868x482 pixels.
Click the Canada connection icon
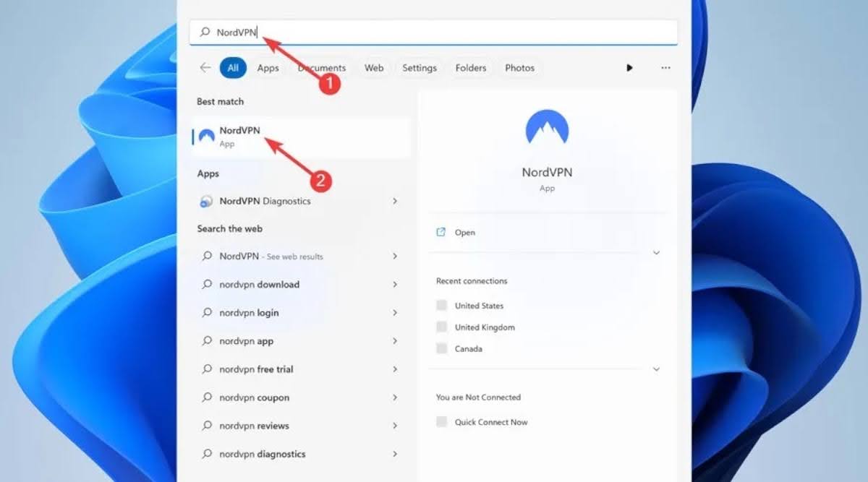441,349
